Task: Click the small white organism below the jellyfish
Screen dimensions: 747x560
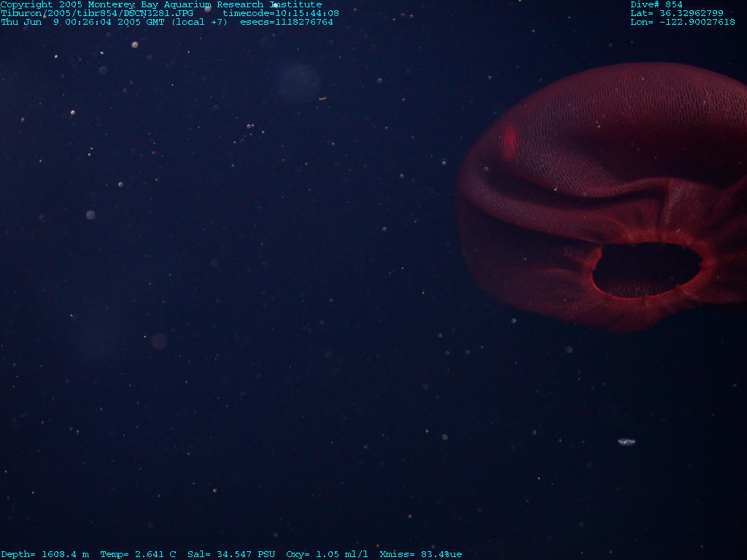Action: point(626,441)
